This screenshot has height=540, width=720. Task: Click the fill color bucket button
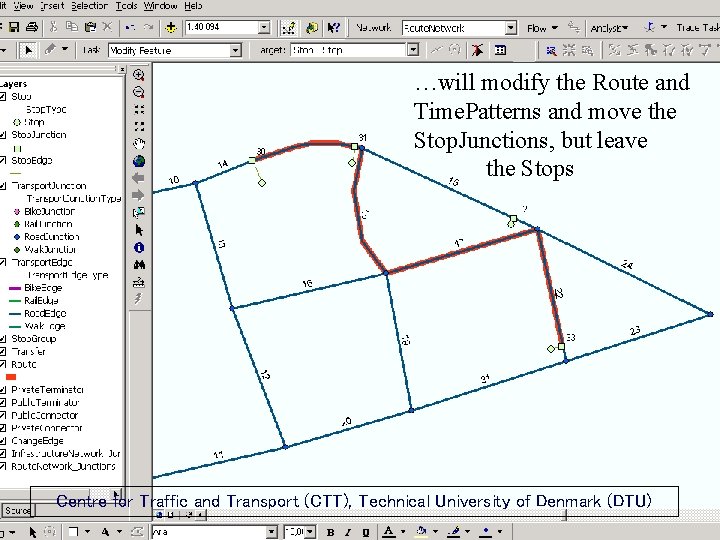click(422, 532)
